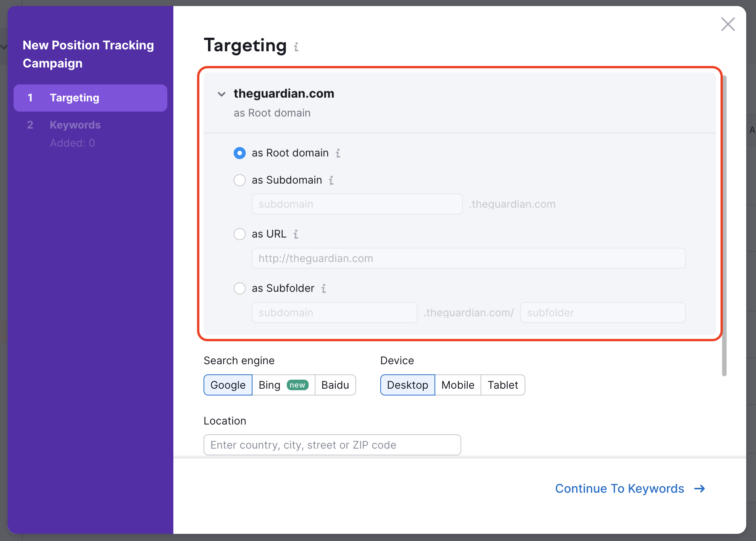Viewport: 756px width, 541px height.
Task: Select Mobile device option
Action: tap(458, 385)
